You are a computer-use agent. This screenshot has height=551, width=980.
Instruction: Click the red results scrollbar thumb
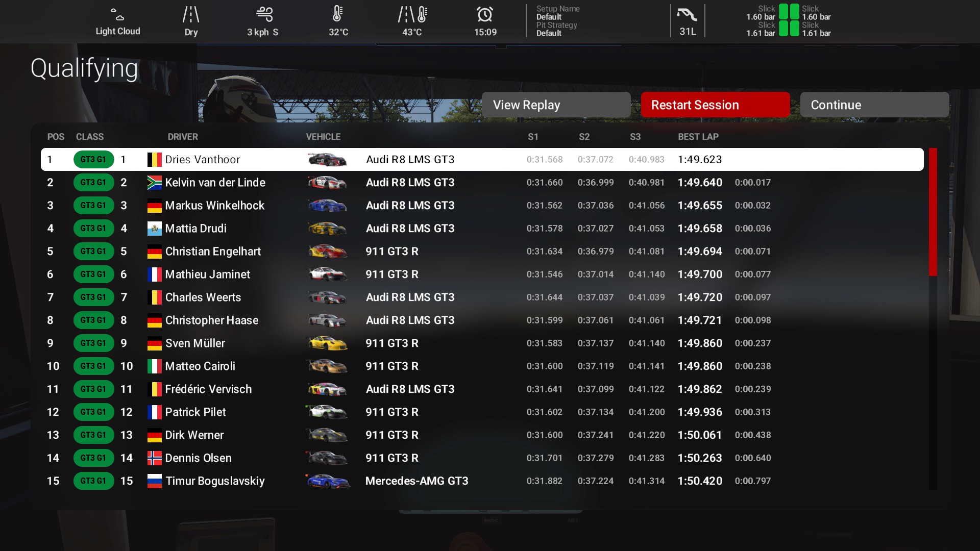[933, 212]
